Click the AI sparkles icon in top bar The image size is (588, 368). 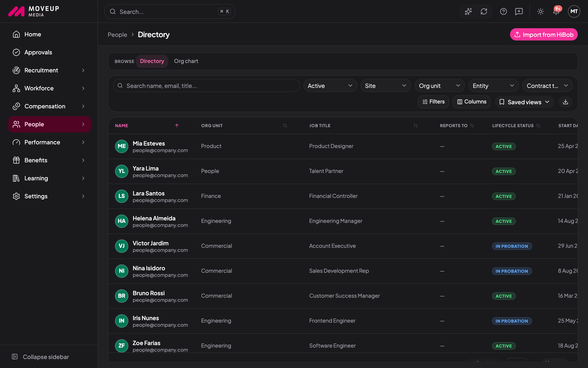468,11
